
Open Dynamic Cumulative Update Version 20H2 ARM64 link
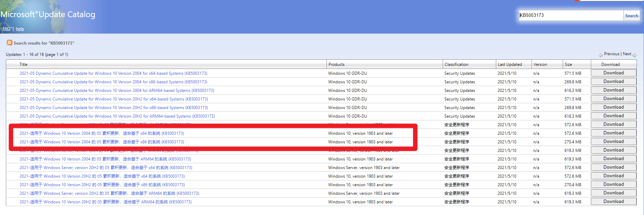click(x=117, y=116)
